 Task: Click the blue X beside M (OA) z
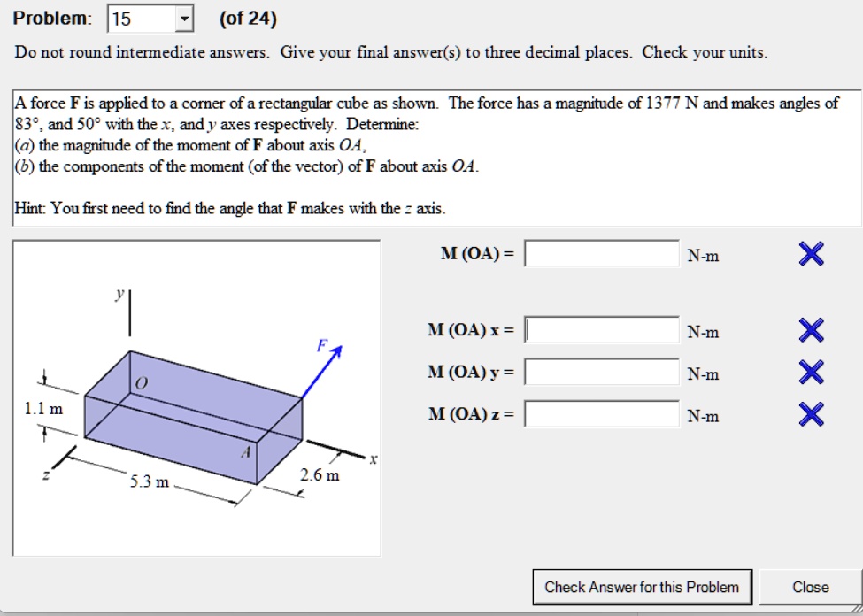coord(812,414)
